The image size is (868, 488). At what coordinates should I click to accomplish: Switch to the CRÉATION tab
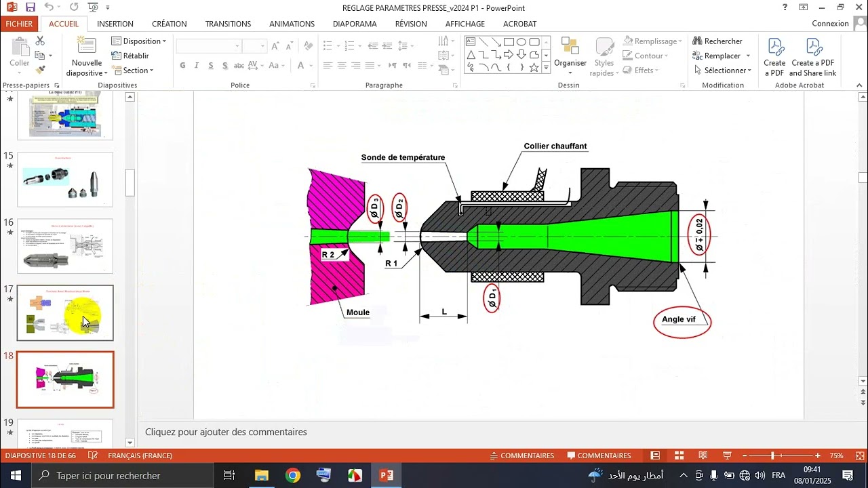click(x=170, y=24)
